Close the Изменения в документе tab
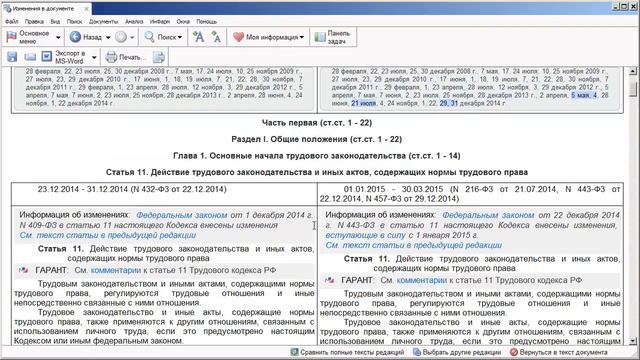Viewport: 640px width, 360px height. click(x=86, y=9)
